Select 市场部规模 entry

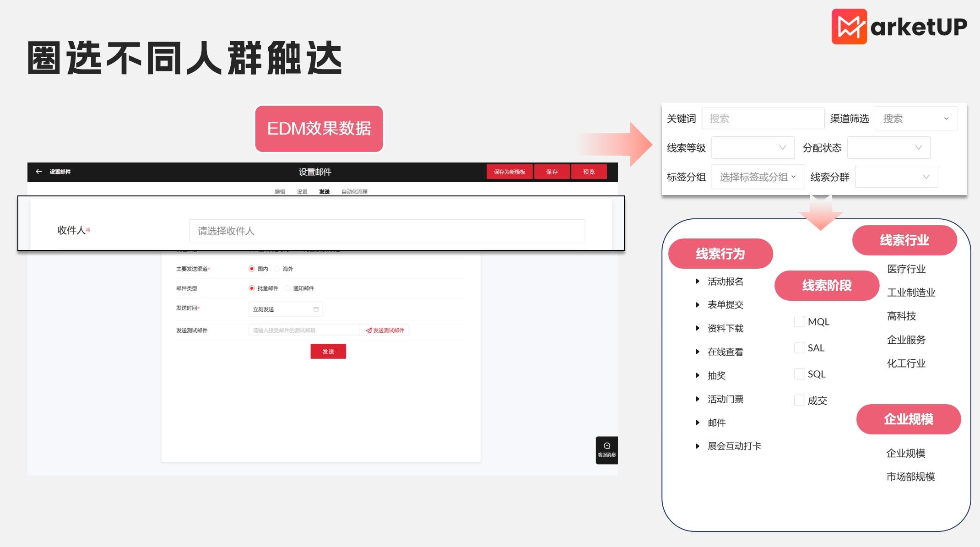tap(910, 477)
